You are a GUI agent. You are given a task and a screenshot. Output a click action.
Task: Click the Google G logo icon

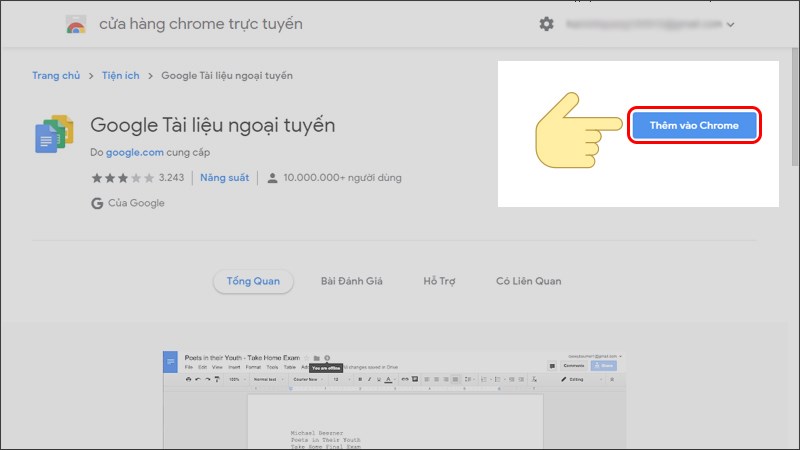point(97,204)
